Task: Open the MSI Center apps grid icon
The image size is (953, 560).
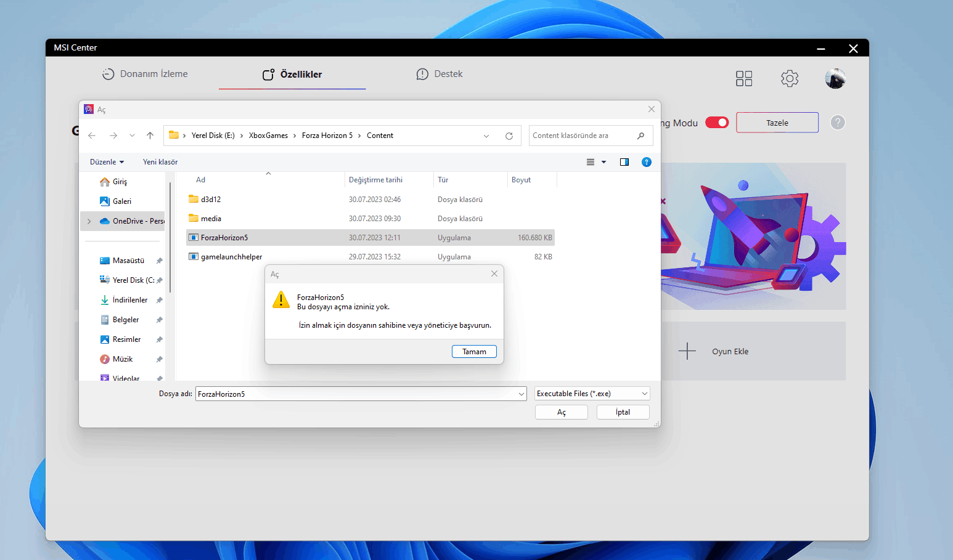Action: 744,78
